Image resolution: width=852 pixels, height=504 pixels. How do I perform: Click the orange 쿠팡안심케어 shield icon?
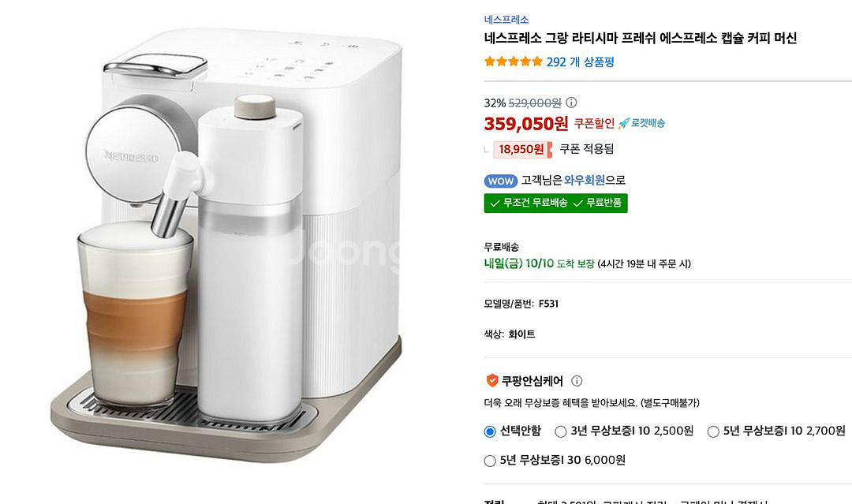point(492,381)
